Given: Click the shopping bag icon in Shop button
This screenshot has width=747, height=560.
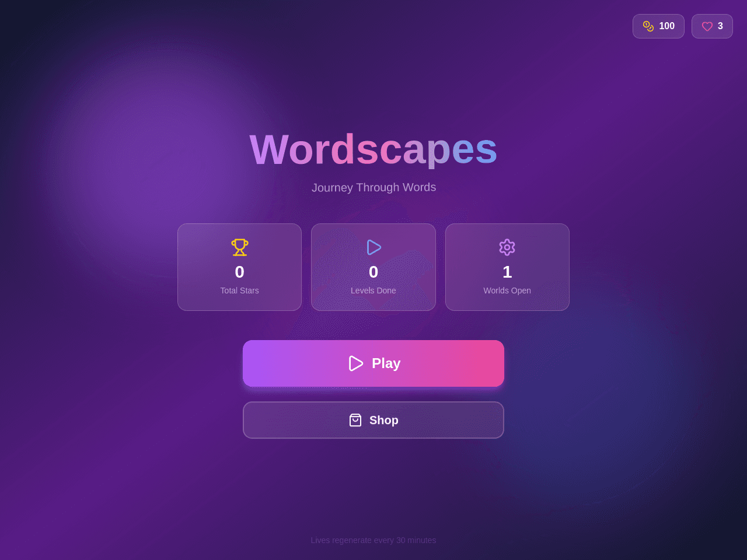Looking at the screenshot, I should point(355,420).
